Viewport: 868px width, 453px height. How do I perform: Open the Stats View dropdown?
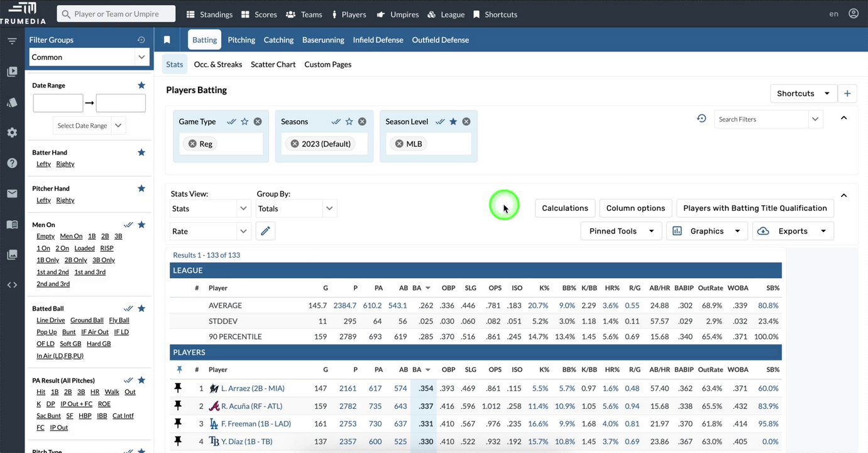pos(211,208)
